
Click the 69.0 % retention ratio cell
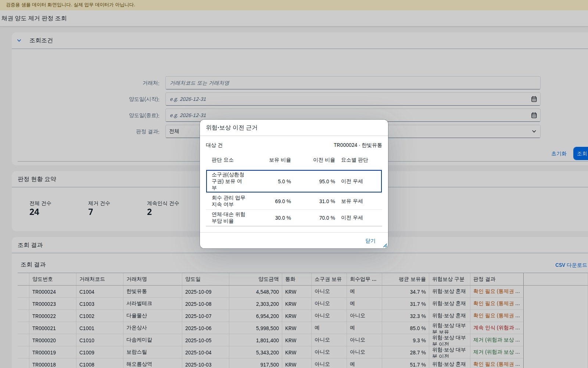283,201
